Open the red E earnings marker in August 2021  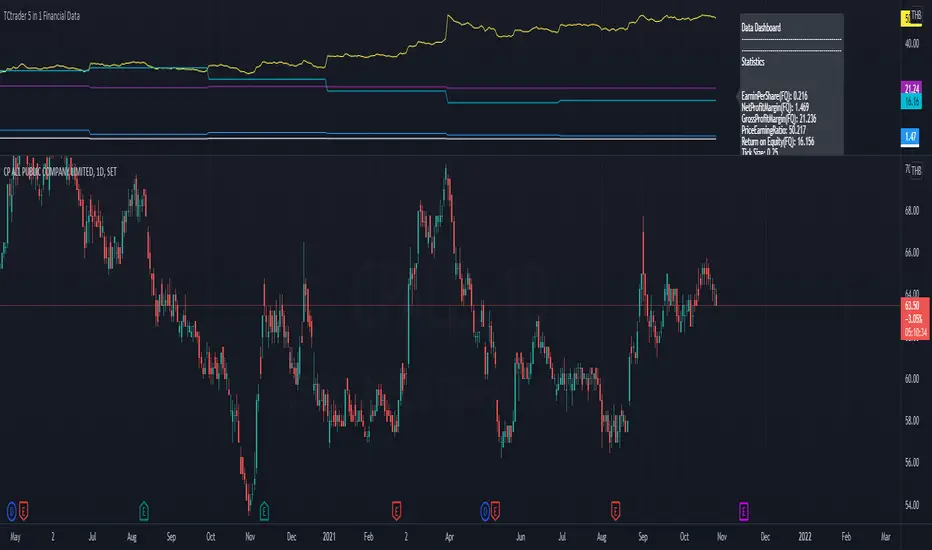coord(616,511)
